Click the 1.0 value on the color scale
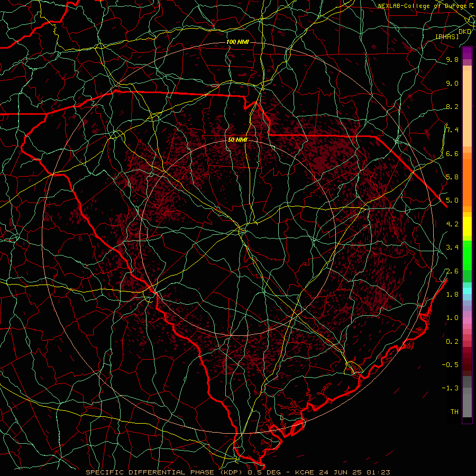476x476 pixels. (452, 318)
